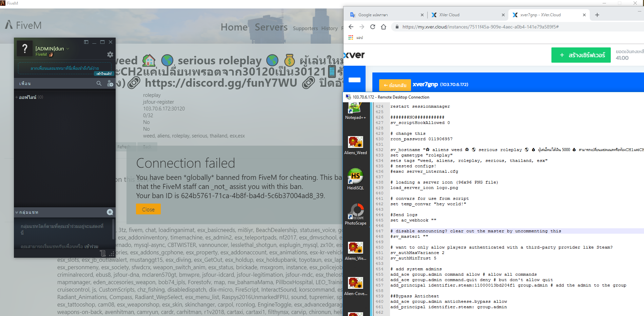Open the Aliens_Weed desktop icon
This screenshot has width=644, height=316.
pyautogui.click(x=355, y=146)
